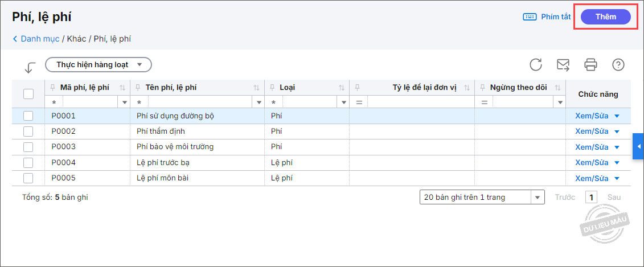
Task: Go to Danh mục breadcrumb
Action: (39, 39)
